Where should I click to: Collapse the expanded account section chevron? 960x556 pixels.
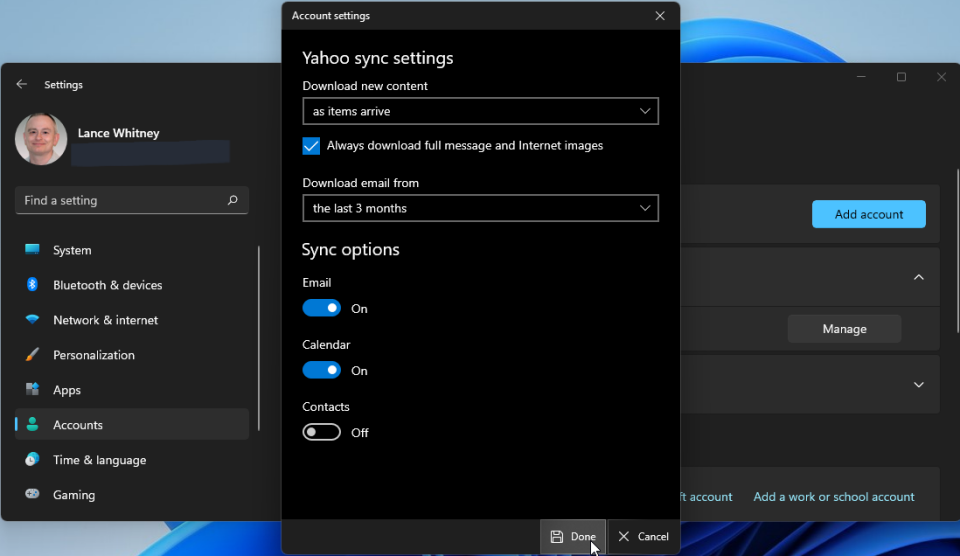[918, 277]
